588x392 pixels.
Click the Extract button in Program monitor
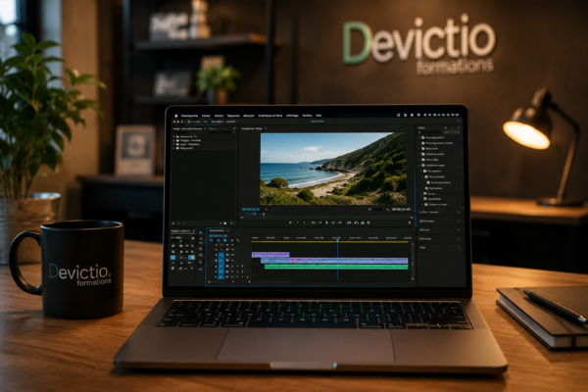[357, 222]
